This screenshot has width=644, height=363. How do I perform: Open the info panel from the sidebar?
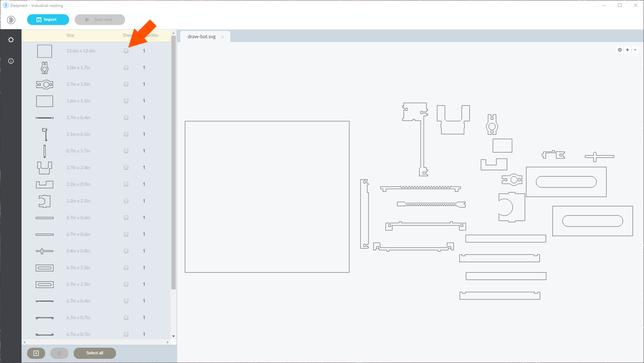click(x=11, y=61)
